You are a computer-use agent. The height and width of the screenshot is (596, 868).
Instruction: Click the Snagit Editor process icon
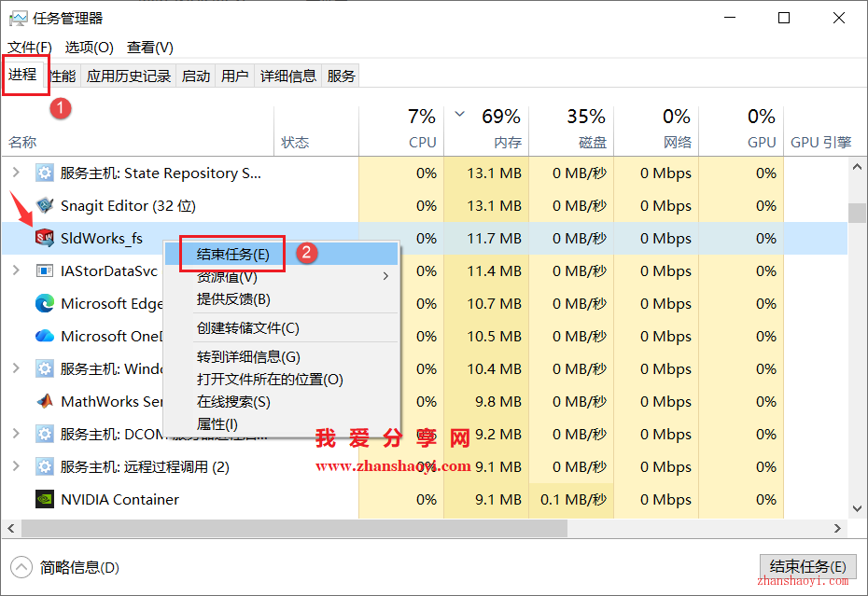click(44, 206)
